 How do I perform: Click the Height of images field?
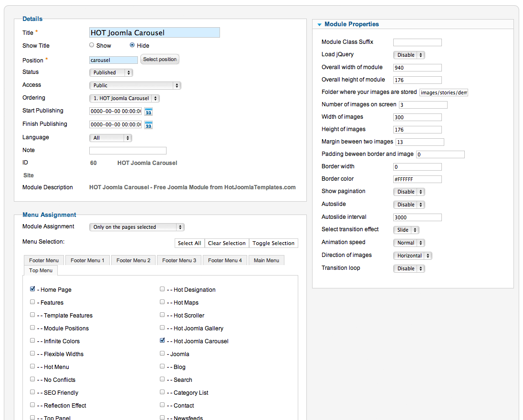click(x=418, y=130)
